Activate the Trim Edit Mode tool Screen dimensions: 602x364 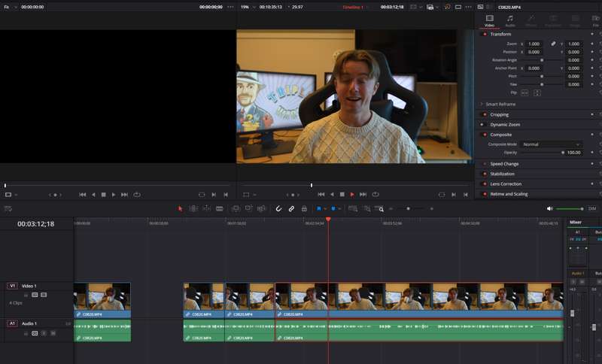[193, 208]
